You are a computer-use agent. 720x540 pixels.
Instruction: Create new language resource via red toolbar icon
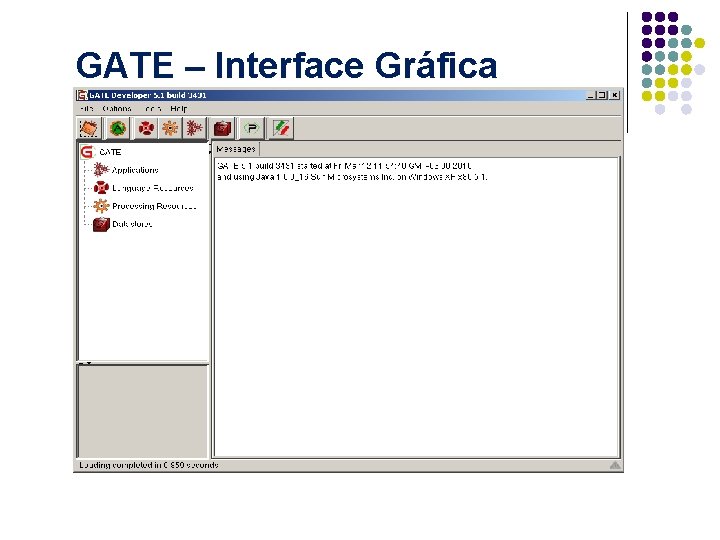(x=146, y=128)
